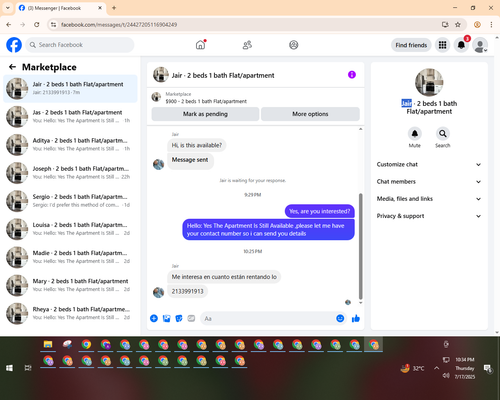Click Mark as pending button

[205, 114]
